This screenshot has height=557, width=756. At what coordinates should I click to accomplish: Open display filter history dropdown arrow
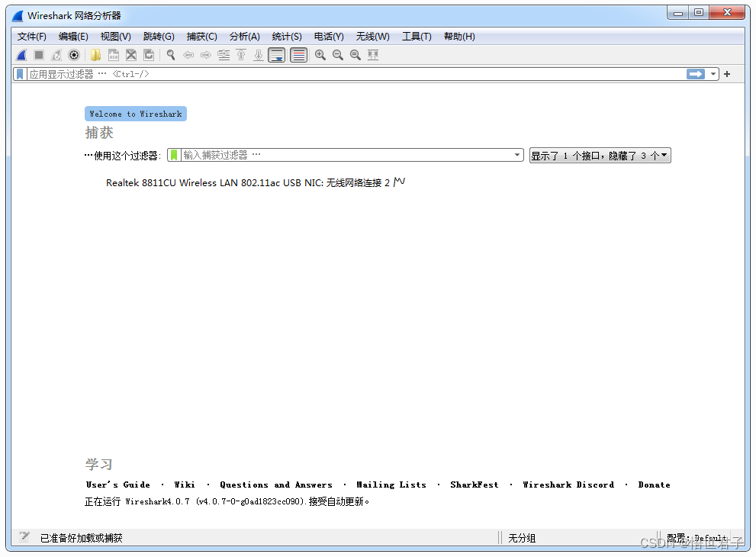pyautogui.click(x=713, y=74)
